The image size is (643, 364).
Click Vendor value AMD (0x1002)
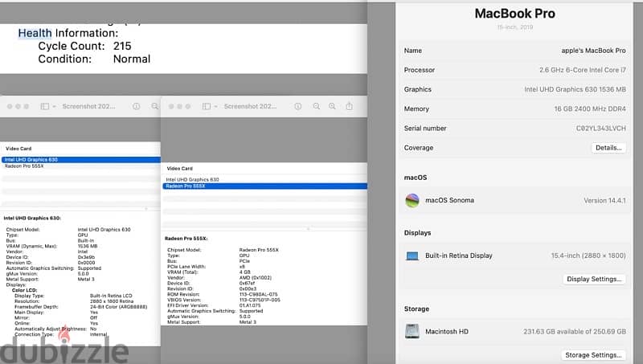[255, 277]
